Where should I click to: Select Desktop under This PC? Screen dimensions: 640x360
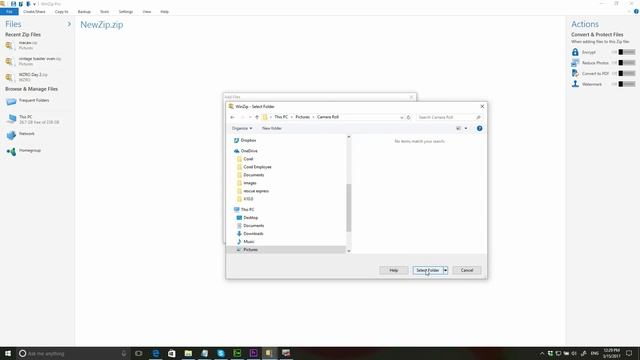click(x=247, y=218)
